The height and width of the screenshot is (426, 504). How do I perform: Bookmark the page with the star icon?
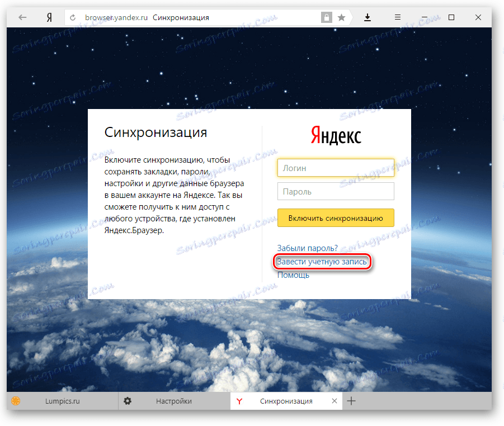click(341, 17)
